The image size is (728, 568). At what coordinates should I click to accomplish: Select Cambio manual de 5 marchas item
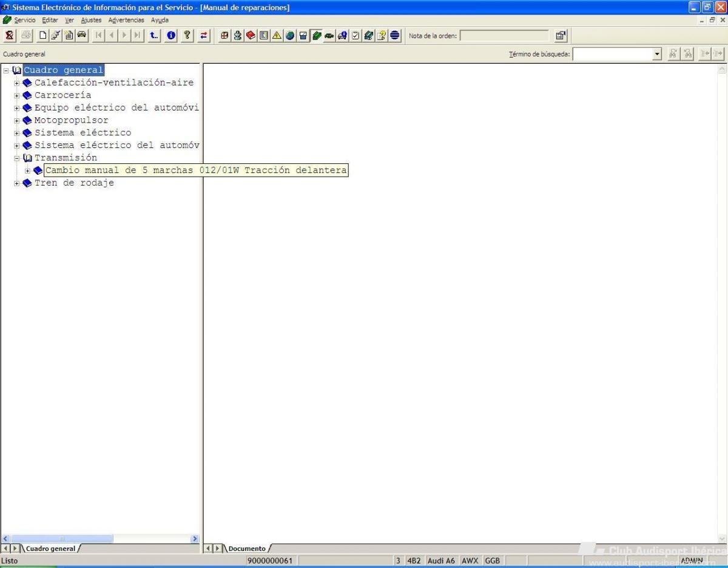click(x=196, y=171)
